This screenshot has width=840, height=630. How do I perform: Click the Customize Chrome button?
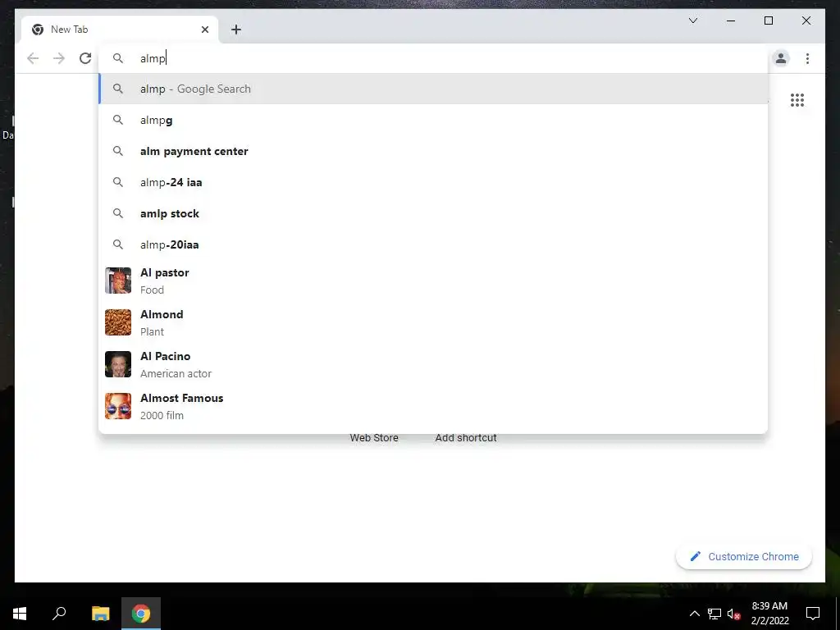(x=744, y=557)
